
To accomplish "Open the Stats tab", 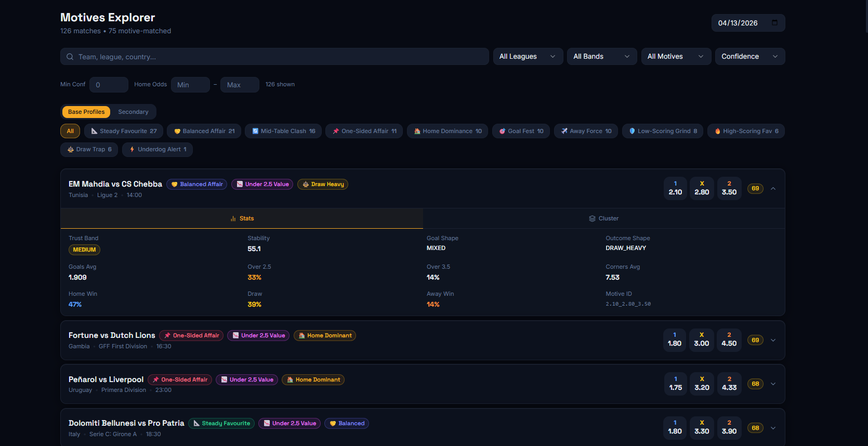I will click(242, 218).
